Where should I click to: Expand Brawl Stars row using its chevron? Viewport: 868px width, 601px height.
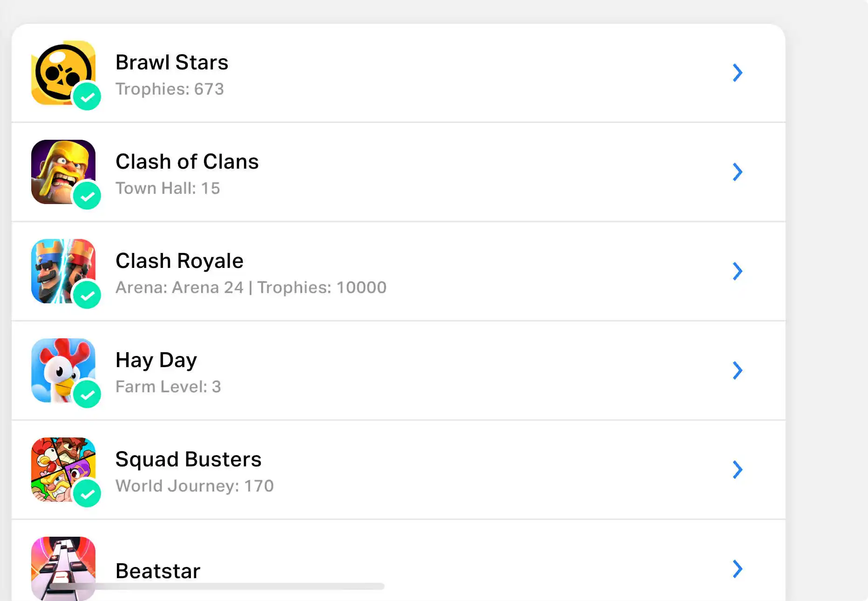737,73
